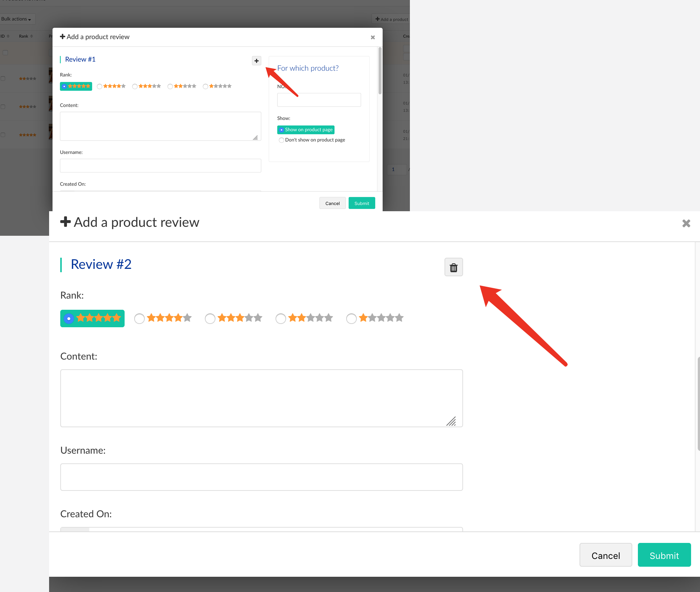700x592 pixels.
Task: Select four-star rank in Review #2
Action: pyautogui.click(x=140, y=319)
